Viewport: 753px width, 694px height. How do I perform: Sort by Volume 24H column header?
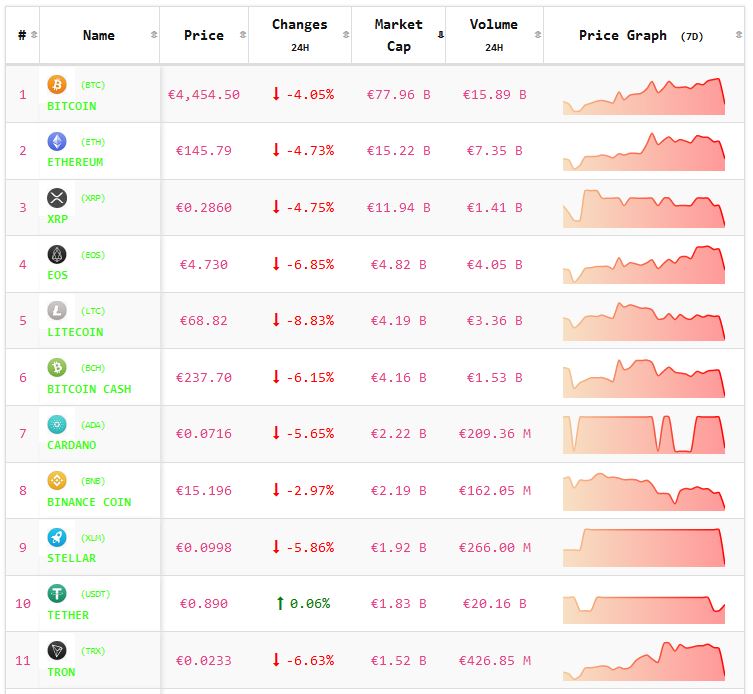point(493,35)
